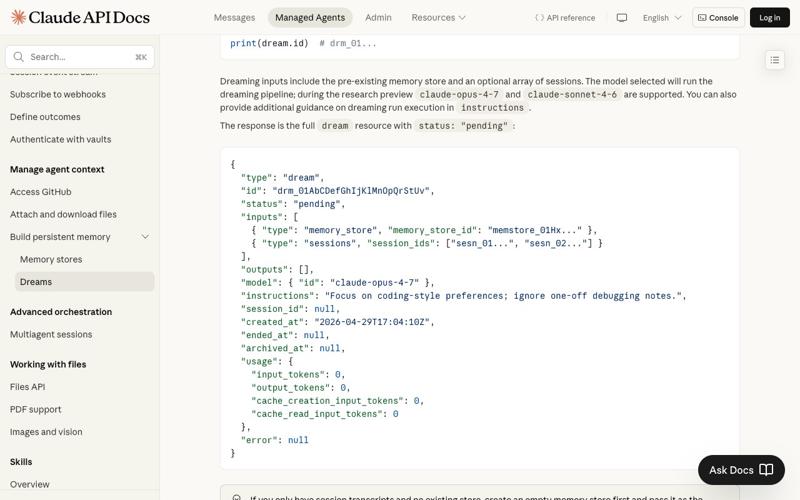This screenshot has height=500, width=800.
Task: Click the created_at timestamp value
Action: 371,322
